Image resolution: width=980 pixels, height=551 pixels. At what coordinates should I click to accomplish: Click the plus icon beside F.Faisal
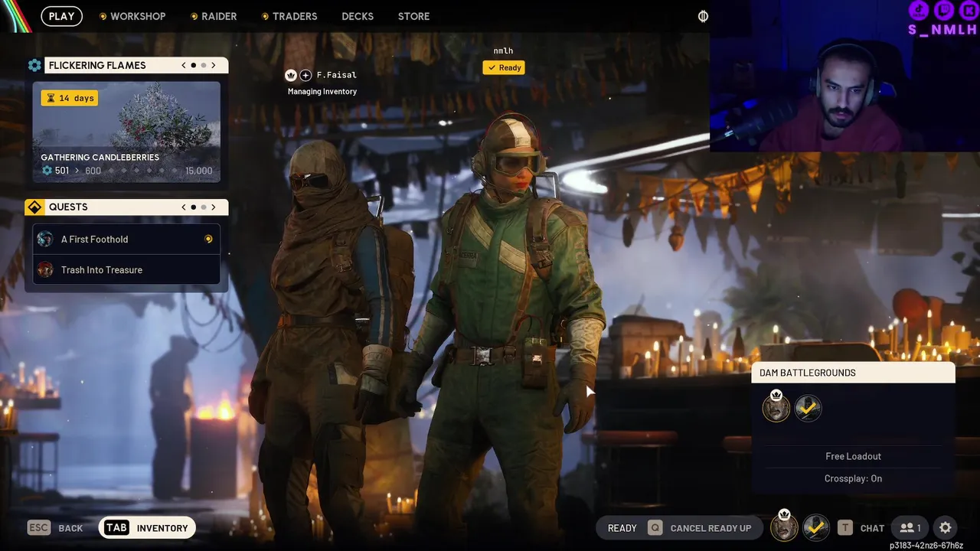click(305, 75)
